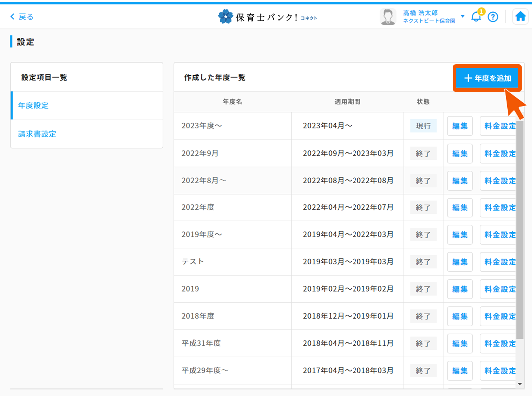Select 年度設定 in the settings sidebar
This screenshot has width=532, height=399.
33,105
